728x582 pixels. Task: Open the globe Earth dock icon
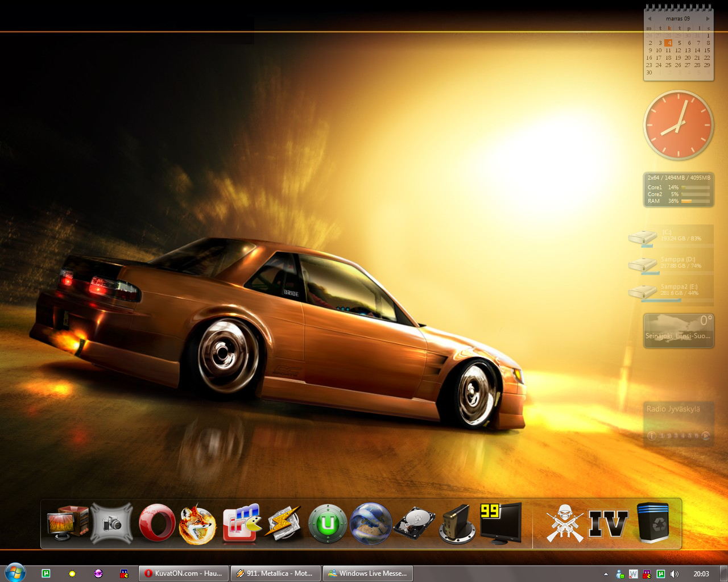click(370, 523)
